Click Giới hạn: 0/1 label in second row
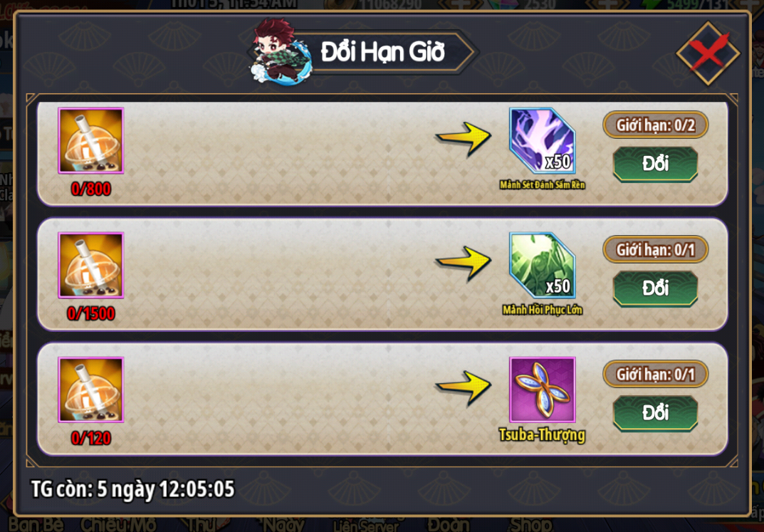The height and width of the screenshot is (532, 764). (x=655, y=250)
